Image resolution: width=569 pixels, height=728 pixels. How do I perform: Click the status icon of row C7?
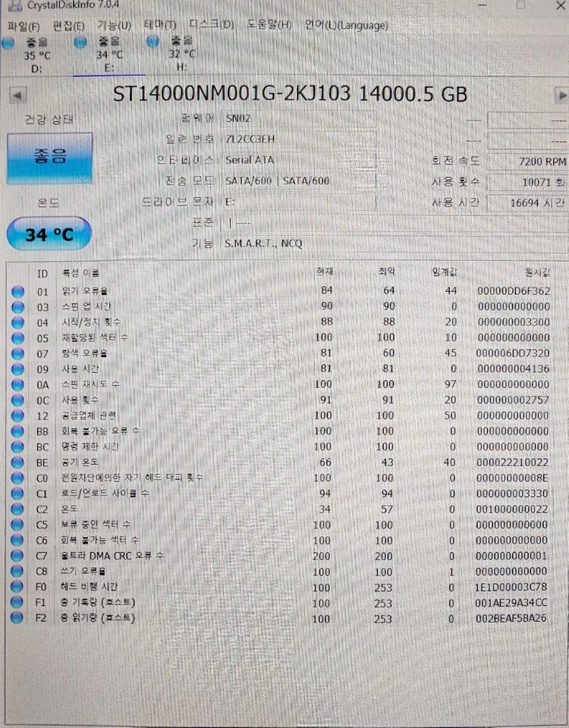point(17,556)
